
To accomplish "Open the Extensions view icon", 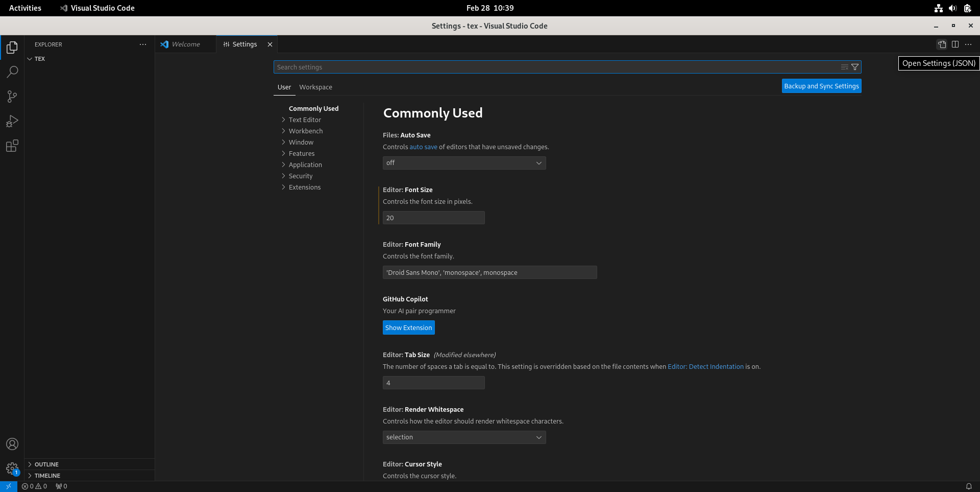I will [x=12, y=146].
